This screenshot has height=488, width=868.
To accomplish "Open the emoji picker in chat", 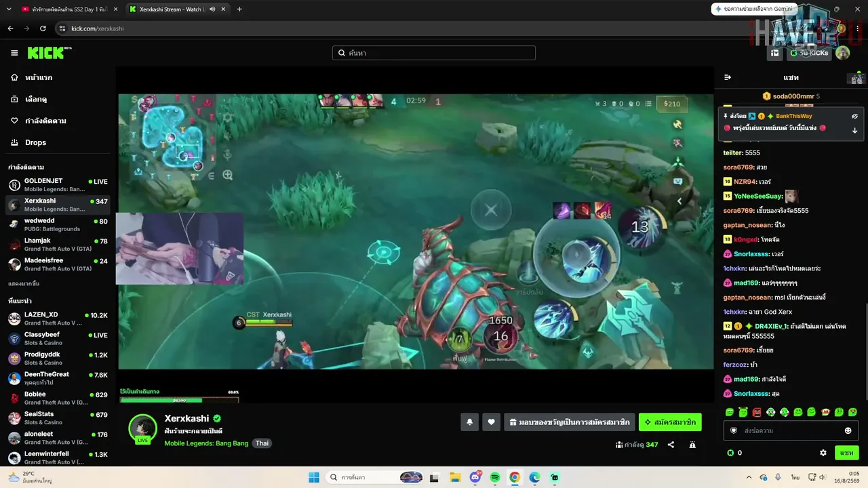I will click(x=848, y=430).
